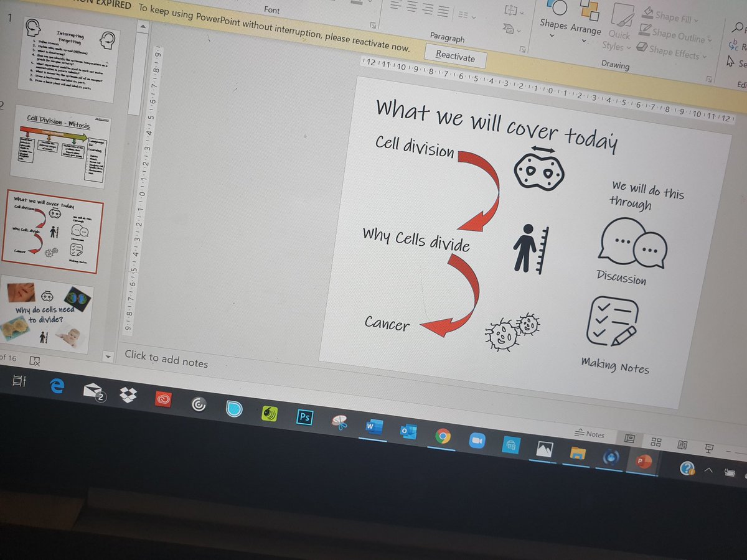Open Dropbox from the taskbar

click(x=128, y=395)
